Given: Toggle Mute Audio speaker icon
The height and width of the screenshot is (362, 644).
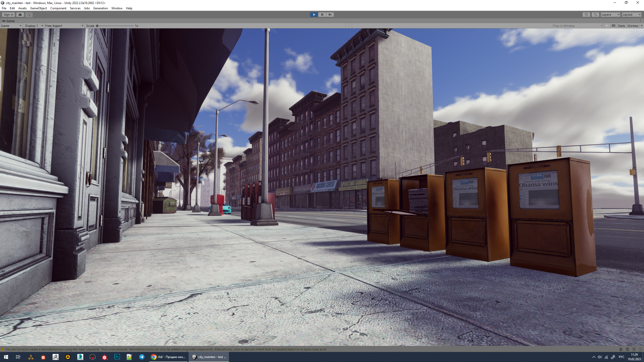Looking at the screenshot, I should (x=607, y=26).
